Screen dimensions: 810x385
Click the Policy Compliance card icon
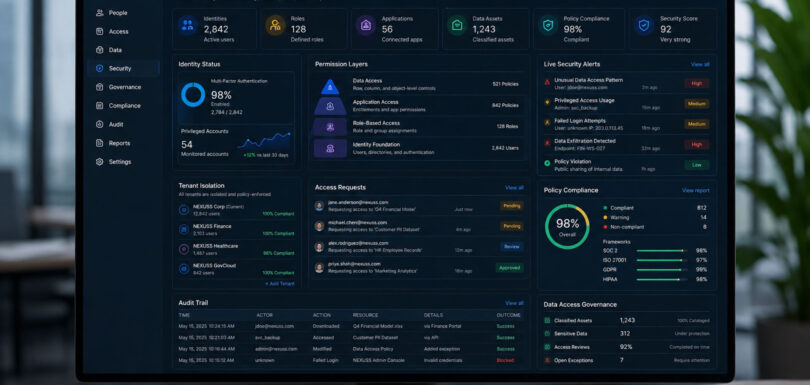(x=548, y=25)
